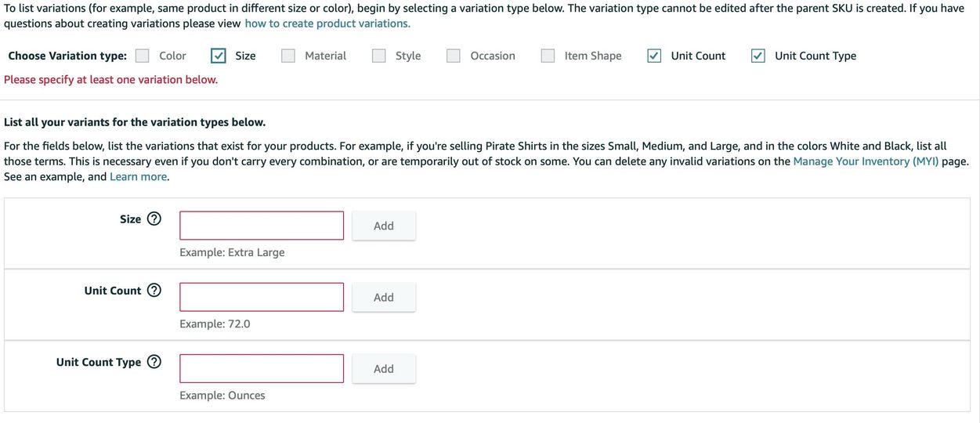Open the Manage Your Inventory (MYI) link
The image size is (980, 423).
(x=866, y=161)
